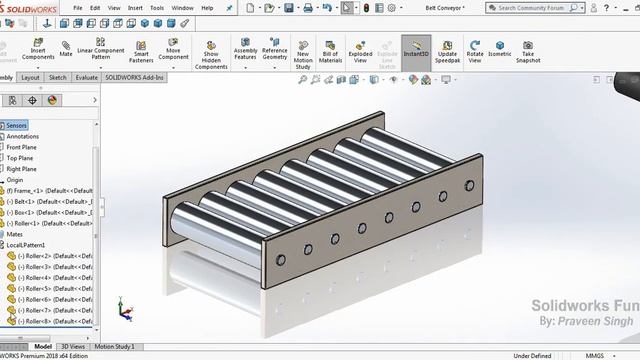Open the Undo history dropdown arrow
The image size is (640, 360).
pos(336,8)
